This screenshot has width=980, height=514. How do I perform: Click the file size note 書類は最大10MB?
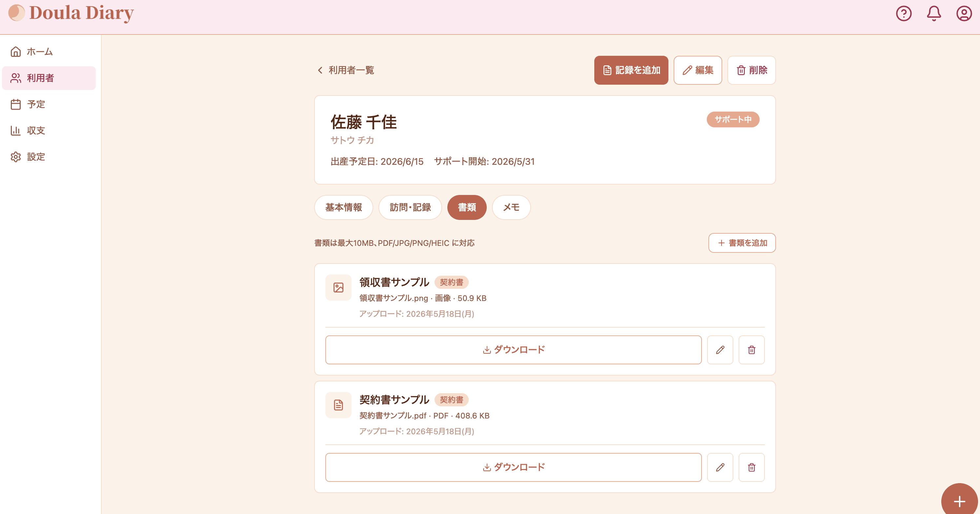tap(394, 243)
